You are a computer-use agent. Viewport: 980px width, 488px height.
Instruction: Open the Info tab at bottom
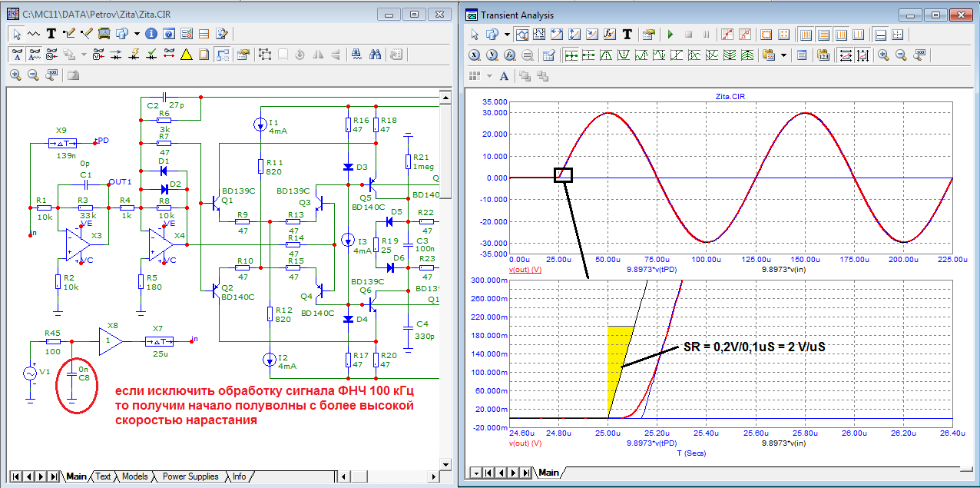[240, 476]
